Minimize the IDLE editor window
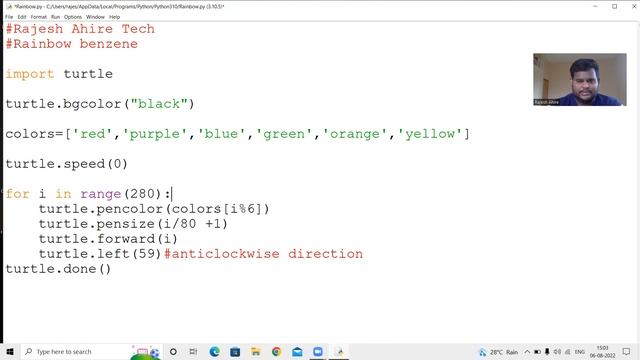The height and width of the screenshot is (360, 640). 595,7
